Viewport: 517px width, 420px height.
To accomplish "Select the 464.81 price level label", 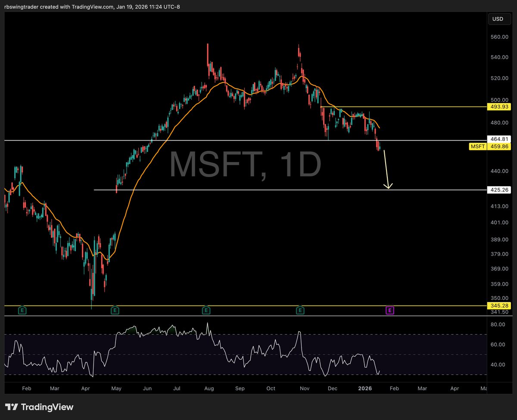I will (498, 139).
